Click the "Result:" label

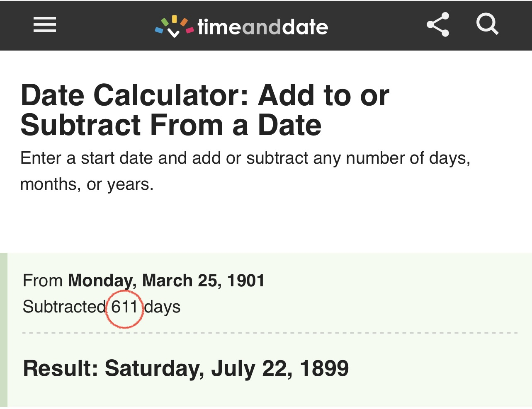[61, 368]
